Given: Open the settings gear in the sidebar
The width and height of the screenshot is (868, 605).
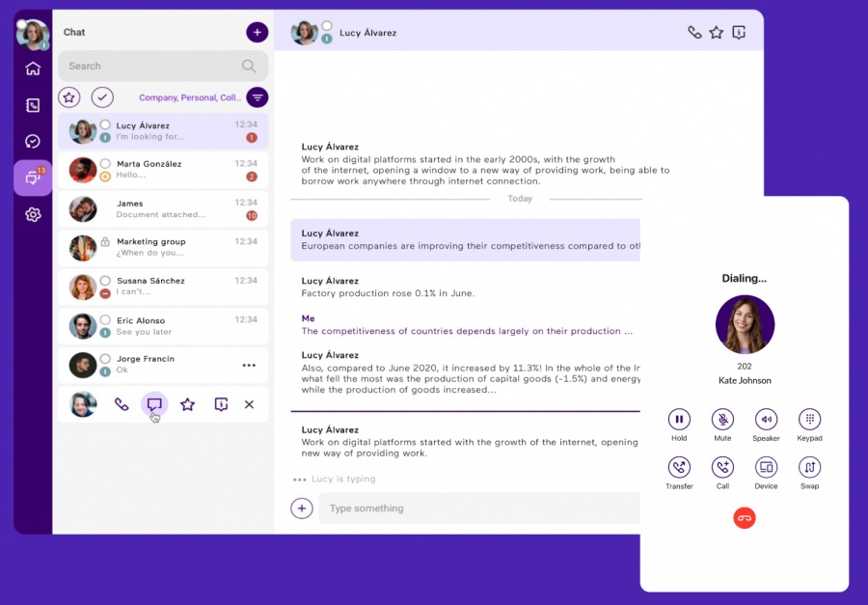Looking at the screenshot, I should pyautogui.click(x=33, y=214).
